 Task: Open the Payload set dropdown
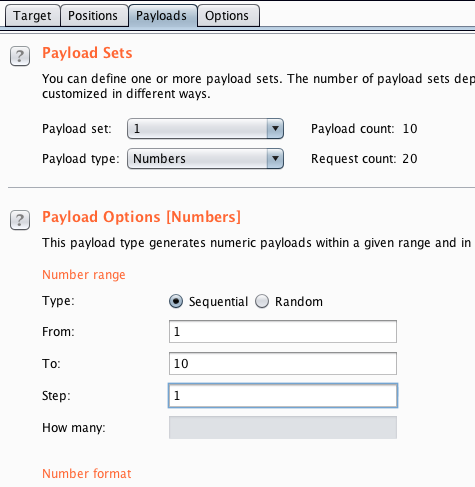click(x=205, y=129)
